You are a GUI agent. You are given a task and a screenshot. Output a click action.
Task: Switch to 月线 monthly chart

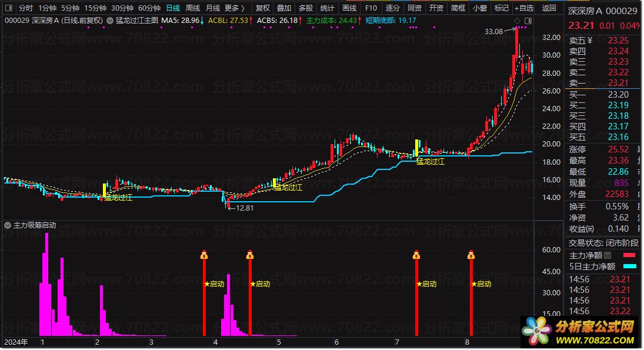(212, 8)
